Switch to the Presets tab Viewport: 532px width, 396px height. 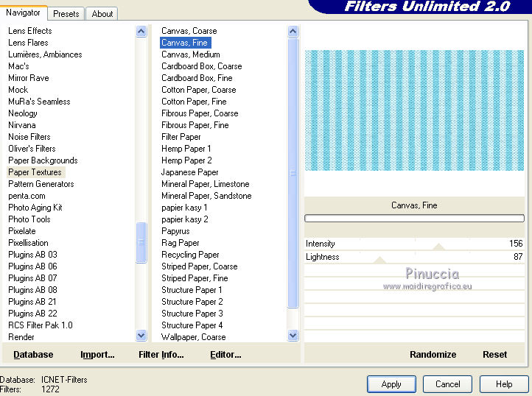click(66, 14)
